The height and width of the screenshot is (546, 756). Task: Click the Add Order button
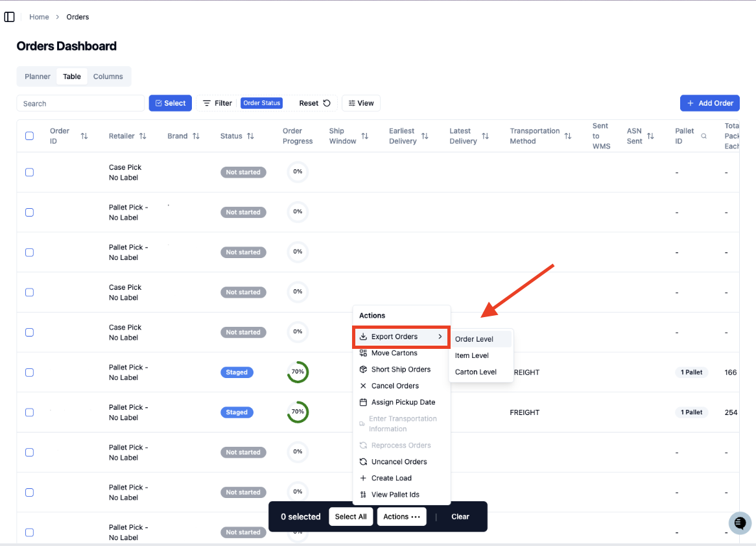(710, 103)
